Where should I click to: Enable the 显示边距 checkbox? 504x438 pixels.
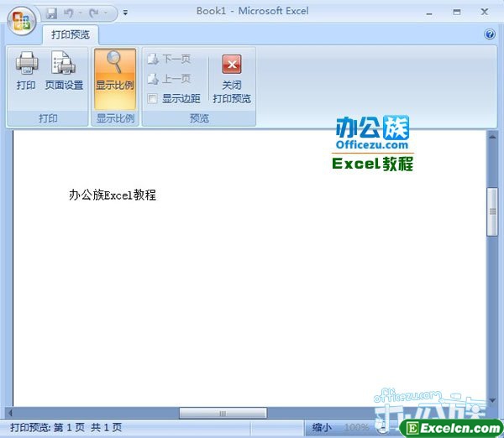click(x=152, y=98)
